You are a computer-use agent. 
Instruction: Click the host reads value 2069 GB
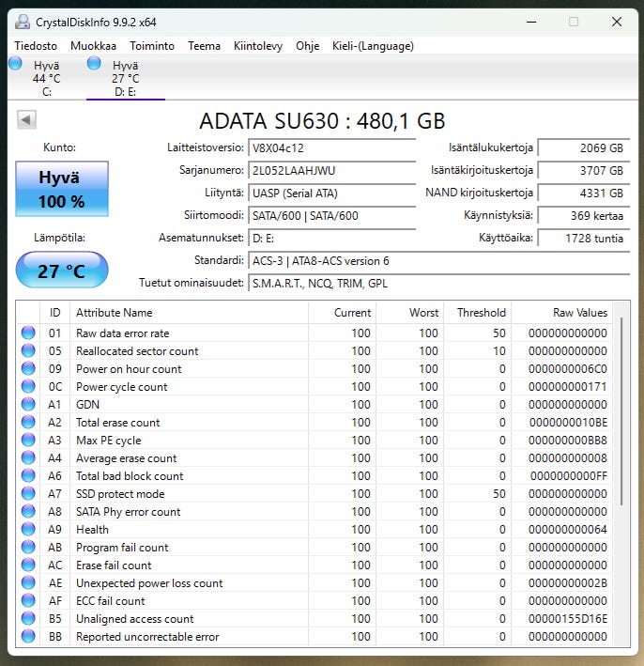pos(584,147)
